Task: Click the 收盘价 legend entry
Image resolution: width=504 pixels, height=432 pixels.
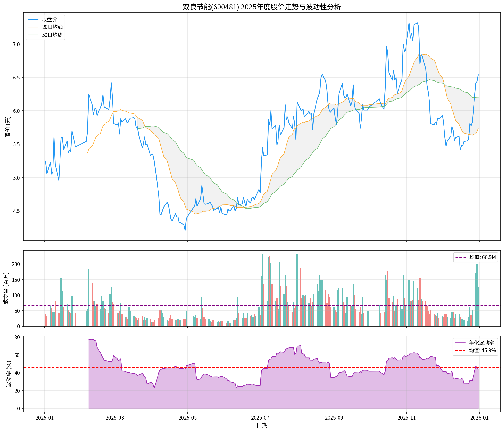Action: [x=49, y=19]
